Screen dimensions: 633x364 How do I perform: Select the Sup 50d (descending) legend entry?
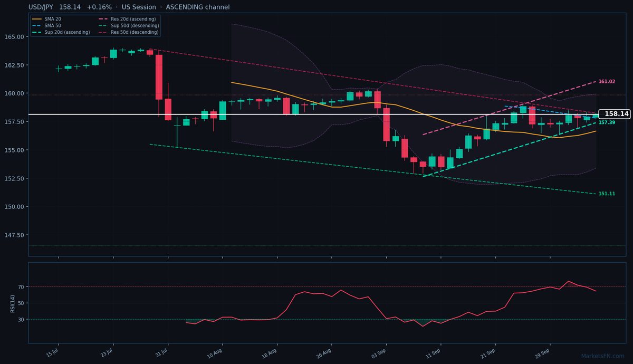128,25
